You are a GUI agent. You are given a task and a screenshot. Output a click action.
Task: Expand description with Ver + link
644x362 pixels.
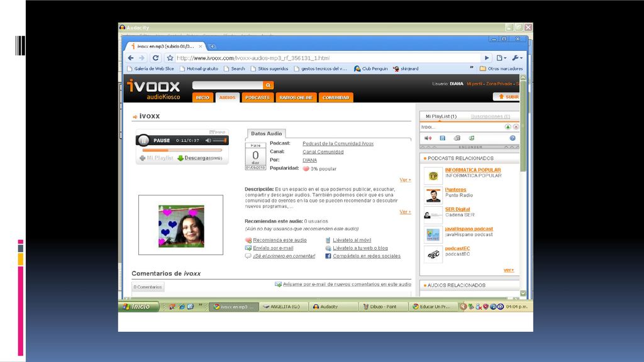405,212
